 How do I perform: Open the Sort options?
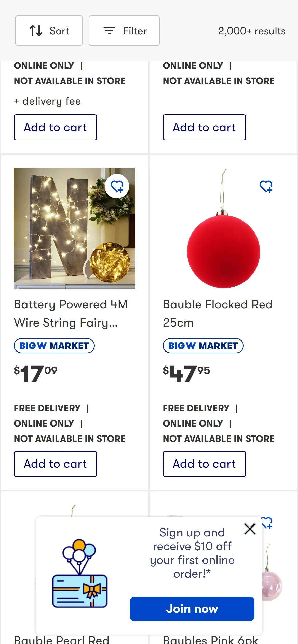coord(49,31)
